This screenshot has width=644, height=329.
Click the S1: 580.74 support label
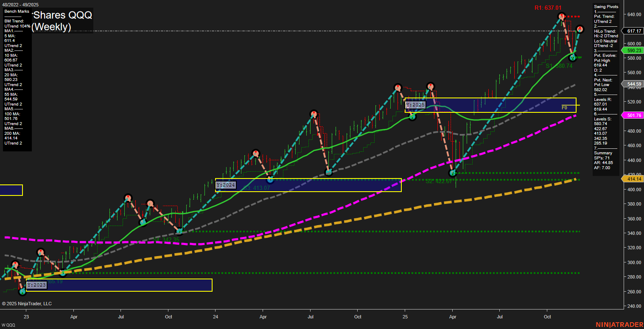[559, 66]
